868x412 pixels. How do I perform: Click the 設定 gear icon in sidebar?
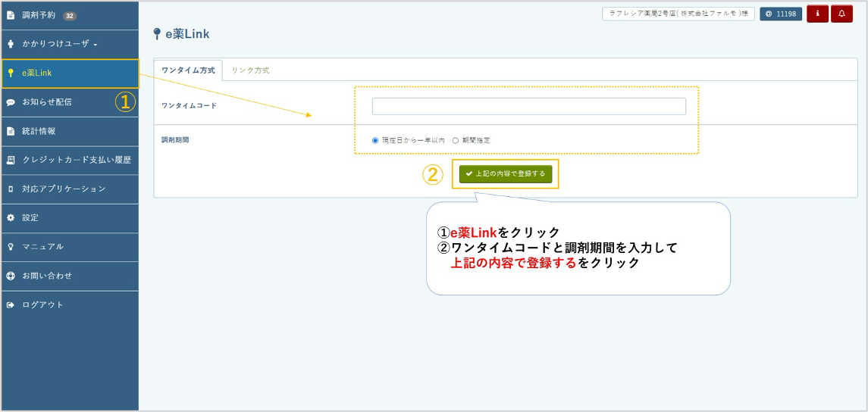pyautogui.click(x=11, y=218)
